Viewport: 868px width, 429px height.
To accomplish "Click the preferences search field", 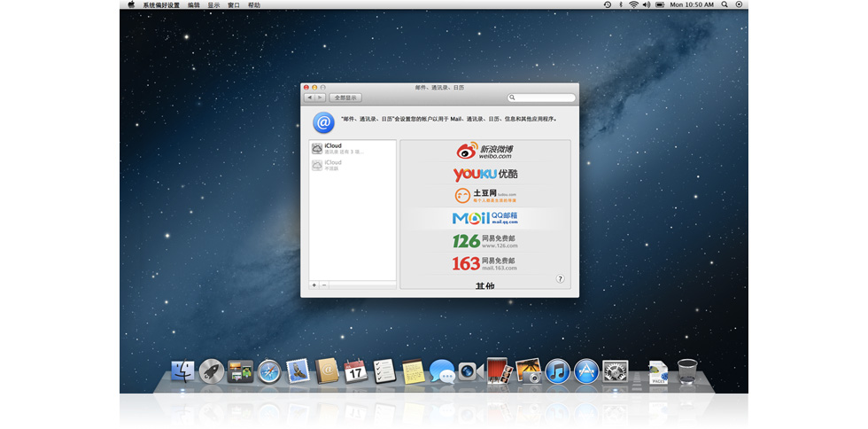I will pyautogui.click(x=542, y=97).
